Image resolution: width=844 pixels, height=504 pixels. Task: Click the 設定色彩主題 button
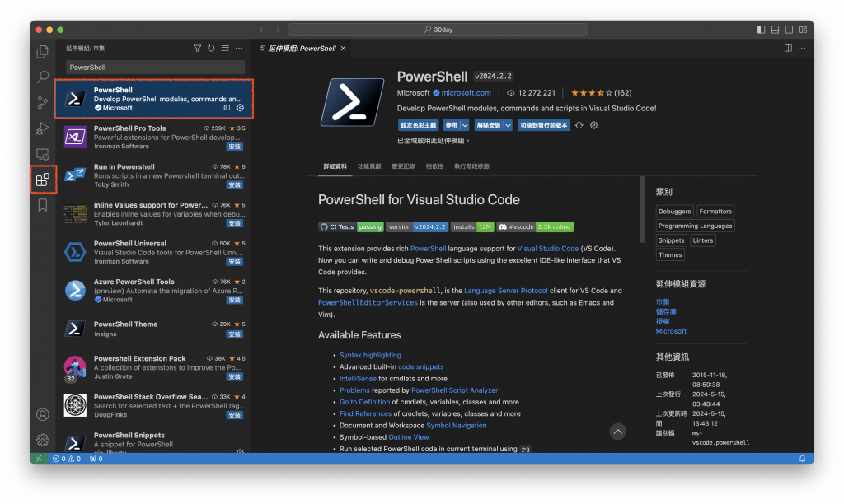tap(418, 125)
